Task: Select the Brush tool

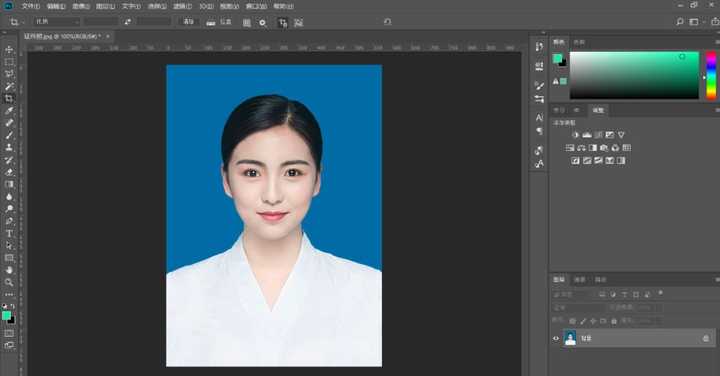Action: pyautogui.click(x=9, y=135)
